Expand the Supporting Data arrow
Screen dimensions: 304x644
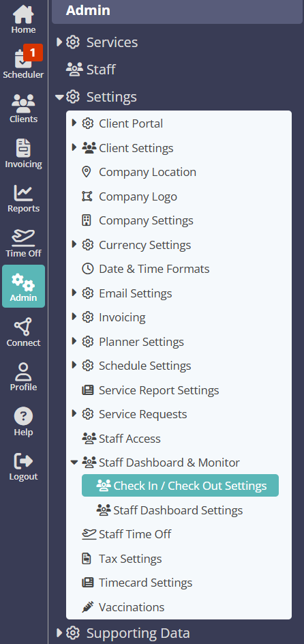59,632
